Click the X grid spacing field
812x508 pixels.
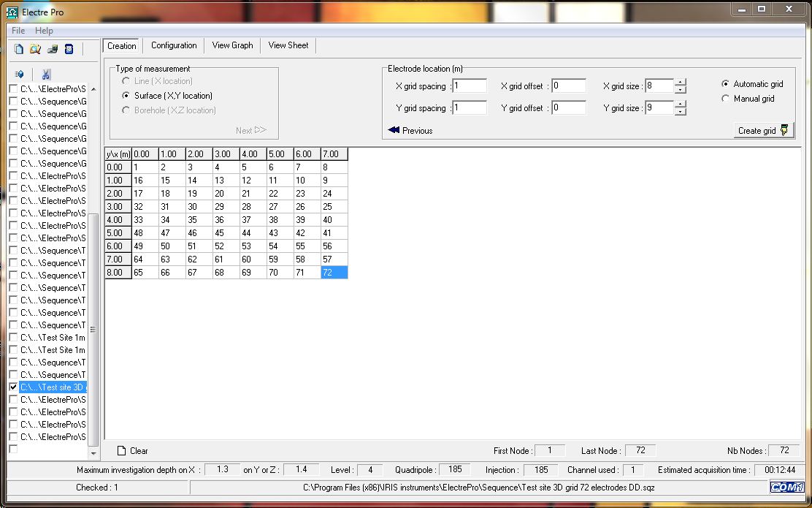click(x=470, y=86)
